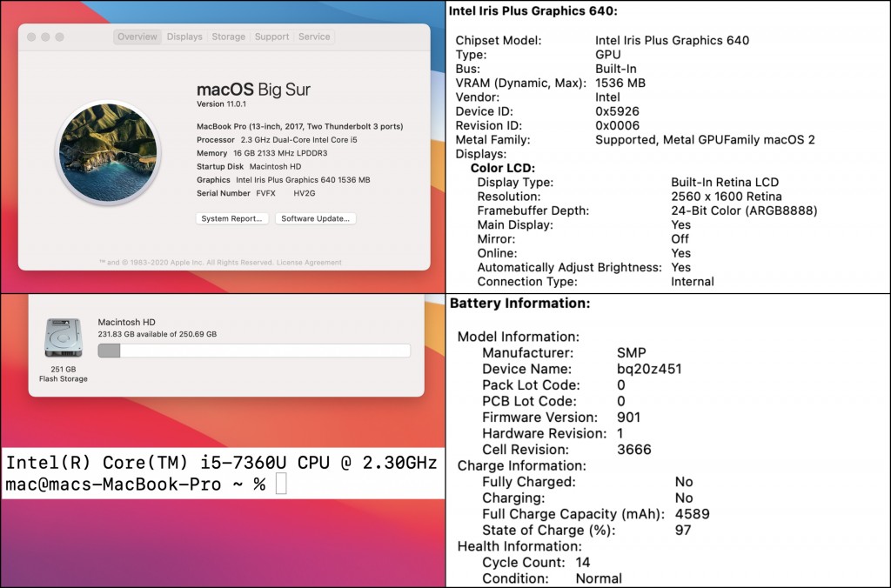
Task: Select the Device ID '0x5926'
Action: (x=617, y=111)
